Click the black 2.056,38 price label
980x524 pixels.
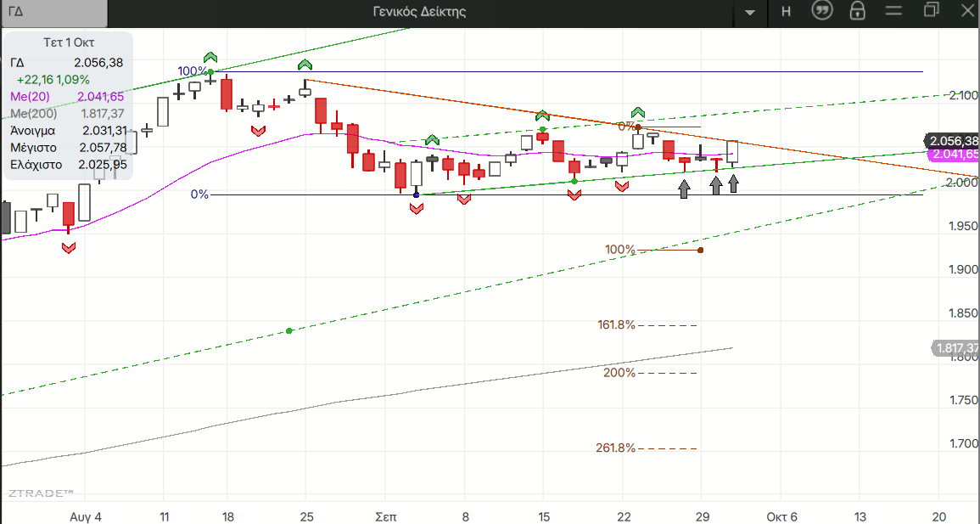(953, 141)
